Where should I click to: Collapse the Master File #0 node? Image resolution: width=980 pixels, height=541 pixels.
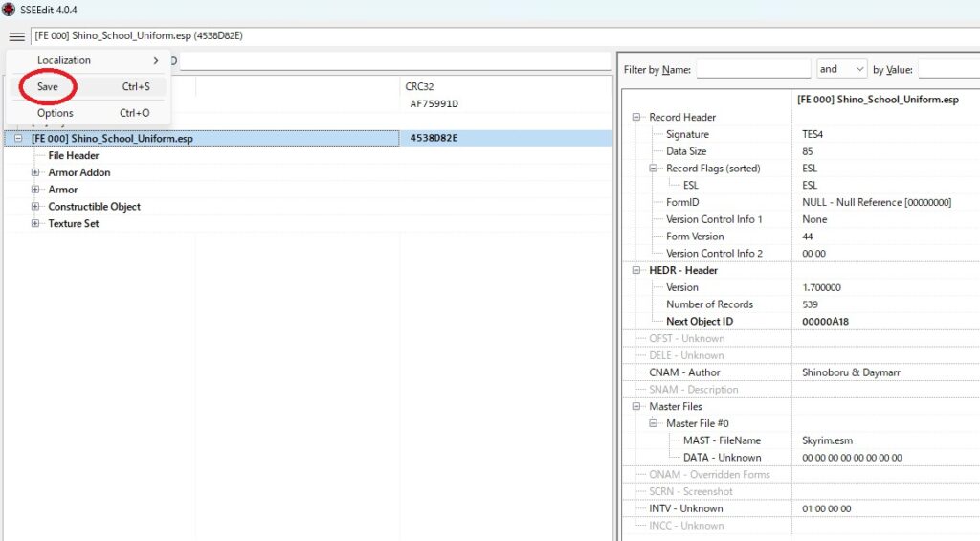click(x=654, y=423)
